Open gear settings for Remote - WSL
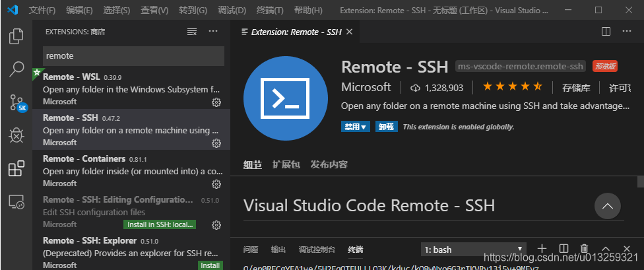 (x=216, y=102)
